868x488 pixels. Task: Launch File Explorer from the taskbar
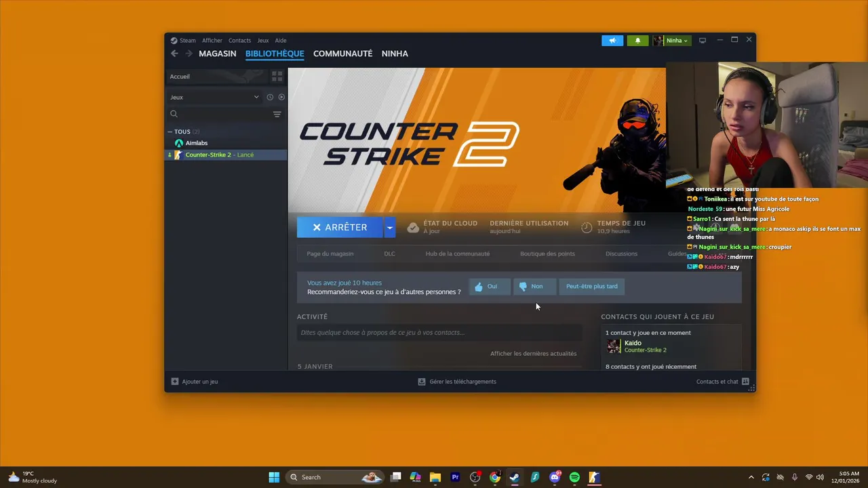coord(435,477)
